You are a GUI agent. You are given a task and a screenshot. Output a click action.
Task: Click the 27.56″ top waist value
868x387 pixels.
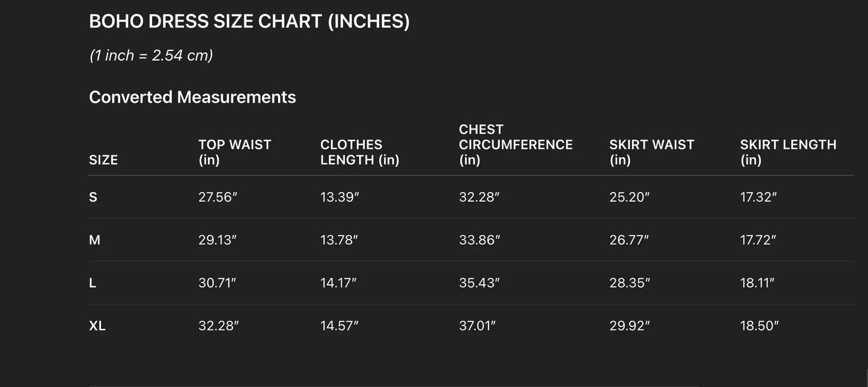click(218, 197)
